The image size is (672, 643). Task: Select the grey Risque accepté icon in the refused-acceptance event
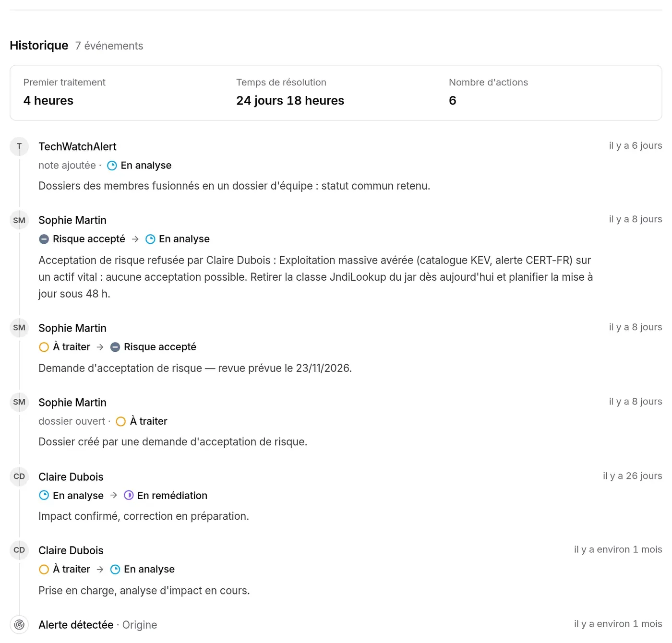tap(44, 239)
